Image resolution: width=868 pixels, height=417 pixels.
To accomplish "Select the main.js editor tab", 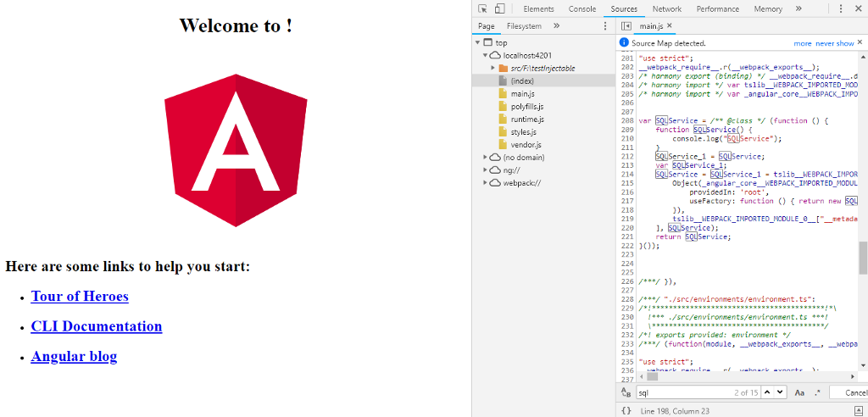I will click(651, 26).
